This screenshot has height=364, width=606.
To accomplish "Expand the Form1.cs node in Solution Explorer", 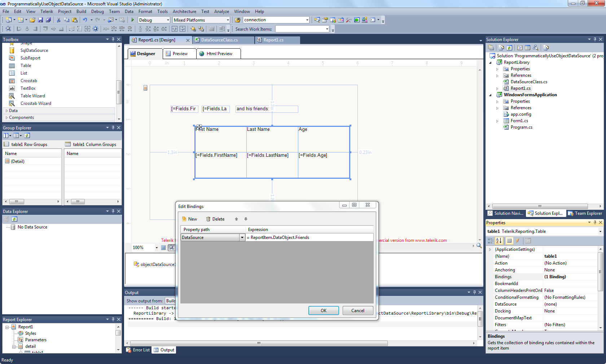I will click(x=497, y=121).
